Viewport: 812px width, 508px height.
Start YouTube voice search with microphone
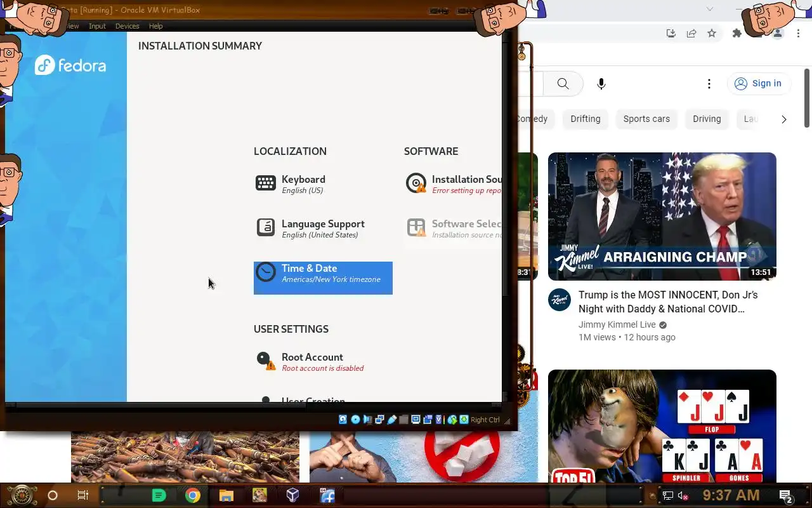pos(601,84)
